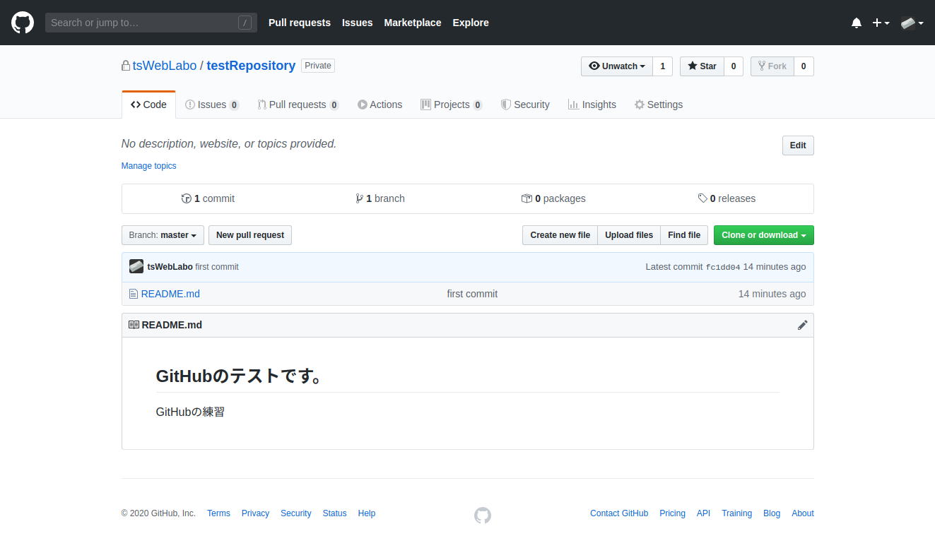Click the GitHubのテストです。 heading
Image resolution: width=935 pixels, height=560 pixels.
[x=240, y=376]
